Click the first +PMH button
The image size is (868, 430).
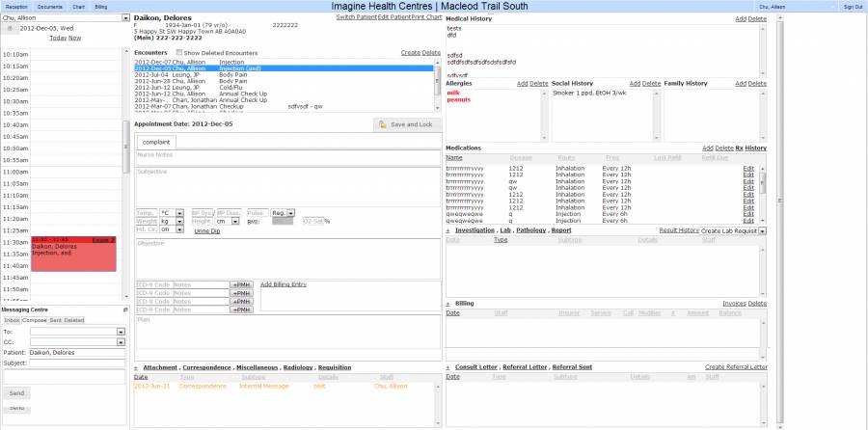(x=241, y=284)
